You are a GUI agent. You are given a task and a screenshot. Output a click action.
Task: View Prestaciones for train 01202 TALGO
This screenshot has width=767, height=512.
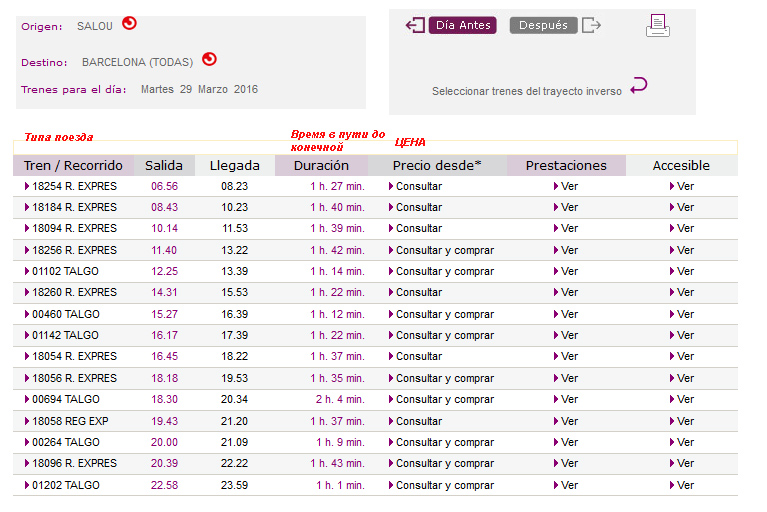point(566,486)
